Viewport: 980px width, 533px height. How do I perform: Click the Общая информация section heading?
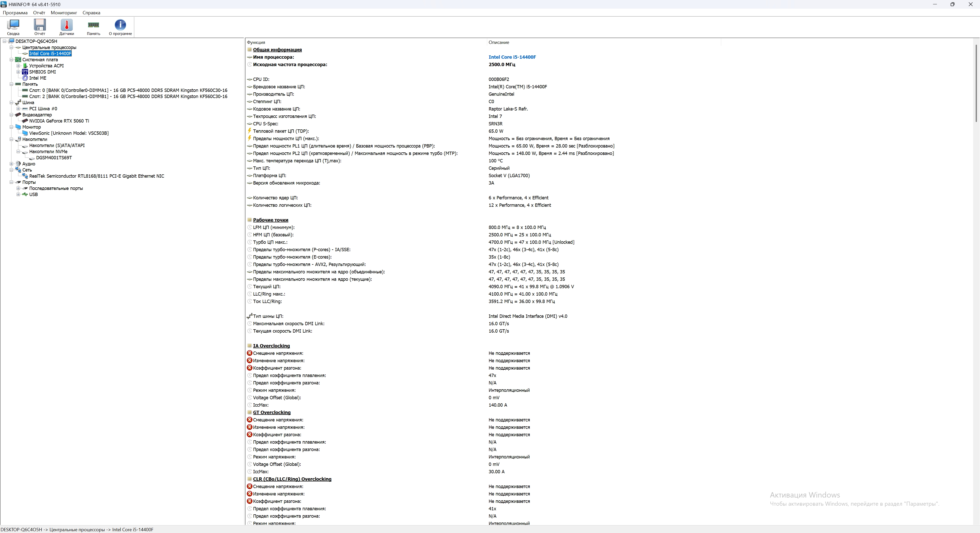pos(277,50)
